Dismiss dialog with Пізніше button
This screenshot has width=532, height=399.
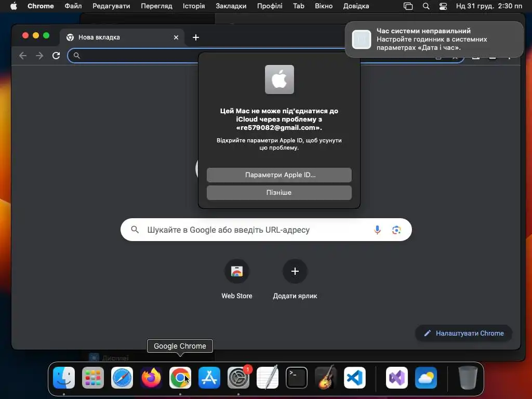click(279, 193)
